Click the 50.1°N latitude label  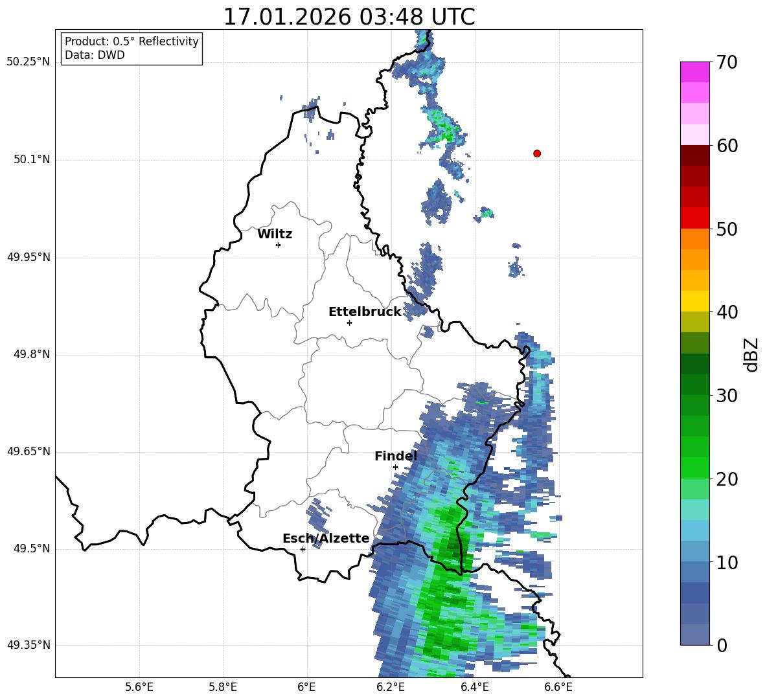(32, 160)
